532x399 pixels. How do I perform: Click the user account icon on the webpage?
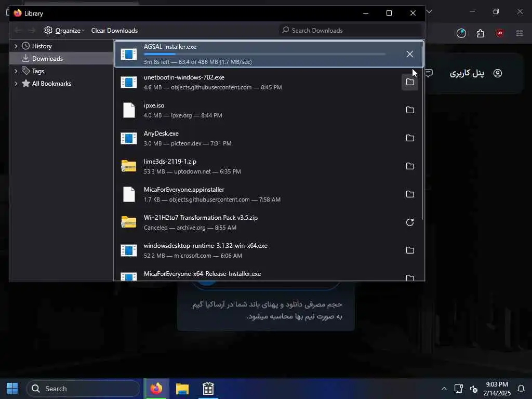(498, 73)
